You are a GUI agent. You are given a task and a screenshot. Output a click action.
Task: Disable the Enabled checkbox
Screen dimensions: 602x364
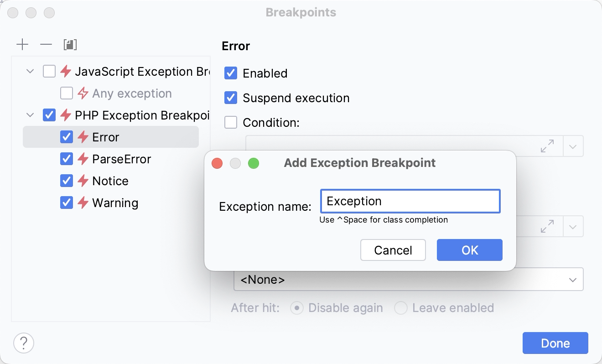click(230, 73)
